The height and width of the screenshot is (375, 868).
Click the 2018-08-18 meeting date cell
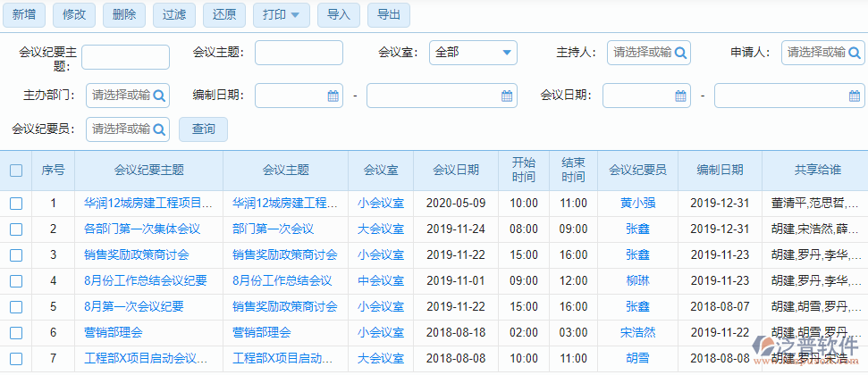pyautogui.click(x=456, y=333)
